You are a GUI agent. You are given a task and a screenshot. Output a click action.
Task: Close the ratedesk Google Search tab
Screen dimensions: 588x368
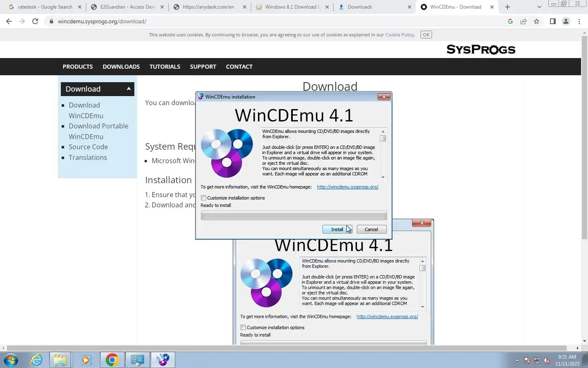(80, 7)
